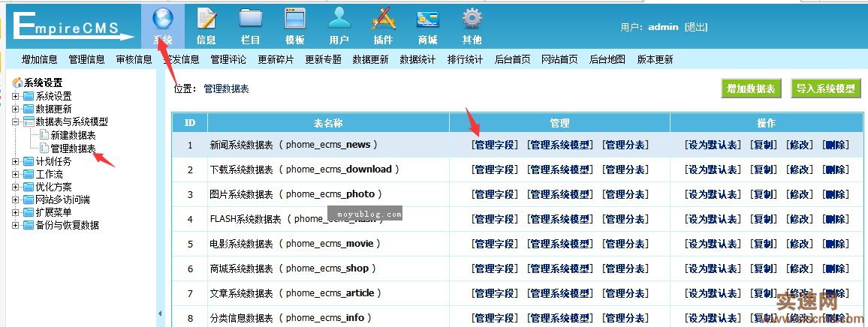Screen dimensions: 868x327
Task: Go to 网站首页
Action: [x=559, y=60]
